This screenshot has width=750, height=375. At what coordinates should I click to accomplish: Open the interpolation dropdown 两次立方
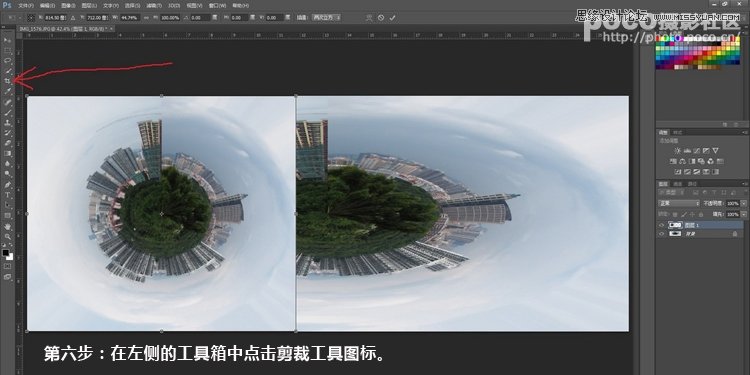[326, 17]
